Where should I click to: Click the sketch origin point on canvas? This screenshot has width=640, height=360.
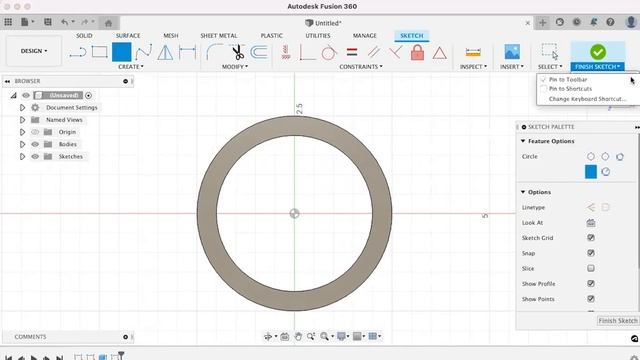294,213
